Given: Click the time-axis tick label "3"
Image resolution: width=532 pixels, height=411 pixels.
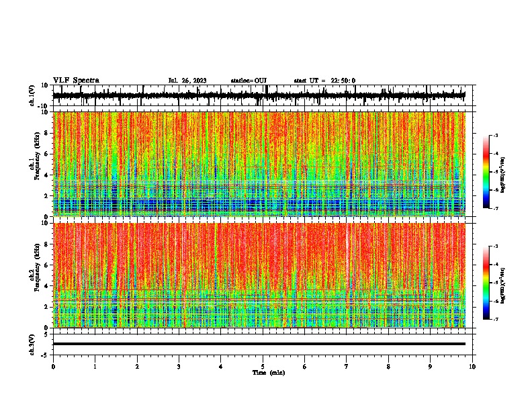Looking at the screenshot, I should (179, 367).
